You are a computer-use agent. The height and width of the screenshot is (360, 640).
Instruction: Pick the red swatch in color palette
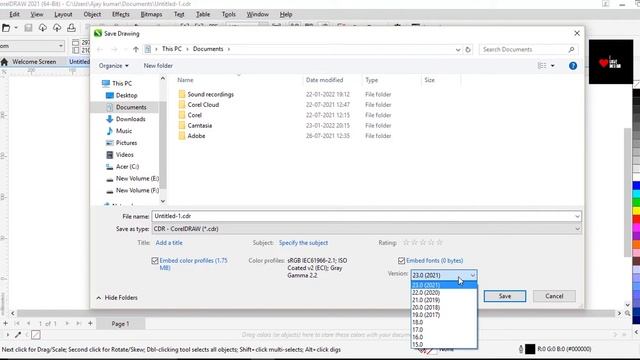tap(636, 219)
